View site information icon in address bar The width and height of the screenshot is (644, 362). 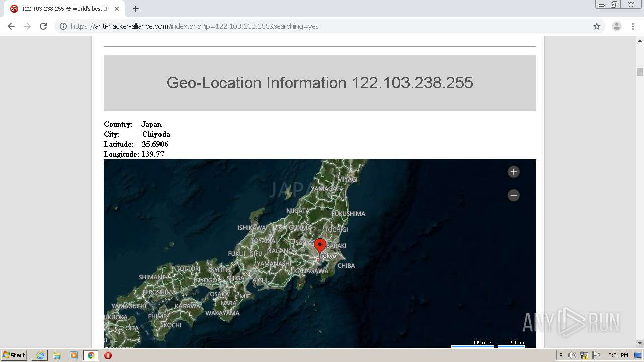click(63, 26)
